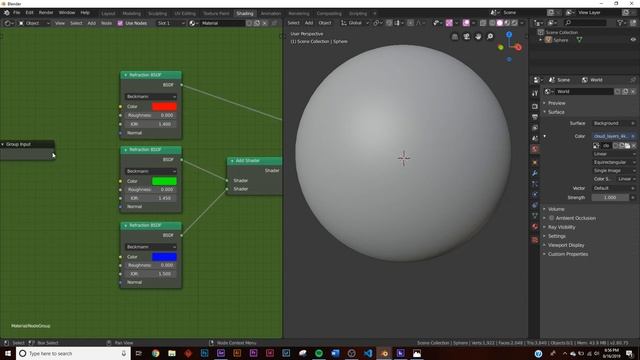Enable the Ambient Occlusion checkbox

click(551, 218)
